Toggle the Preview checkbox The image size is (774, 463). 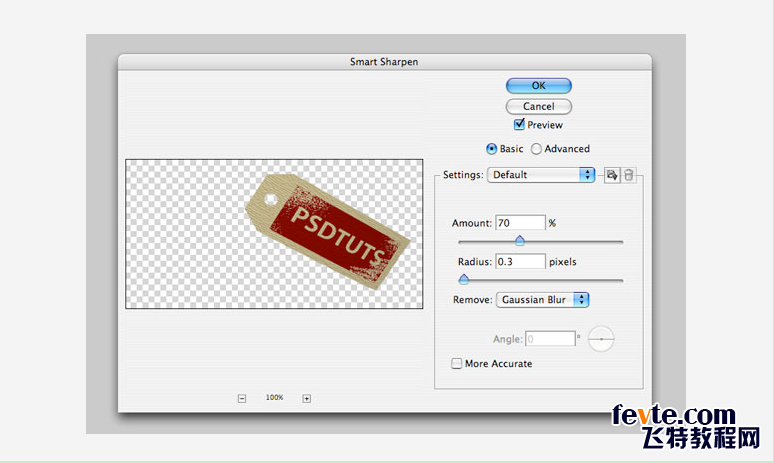tap(519, 124)
